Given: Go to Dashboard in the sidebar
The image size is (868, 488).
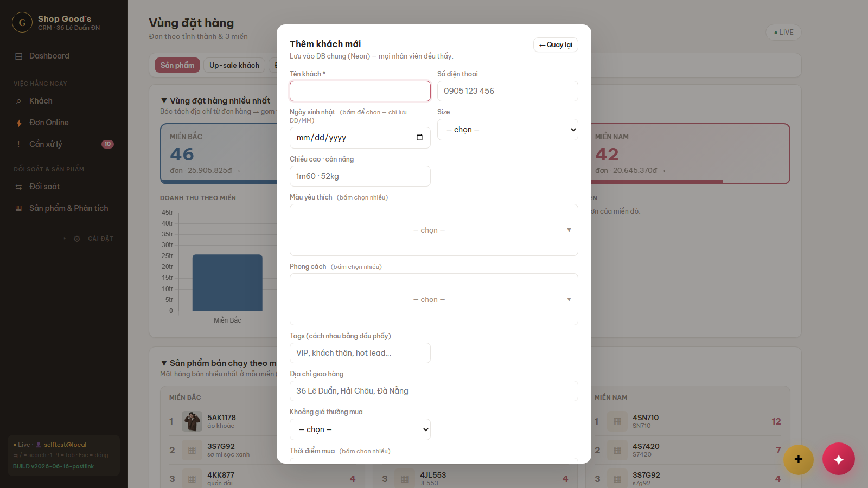Looking at the screenshot, I should (x=64, y=56).
